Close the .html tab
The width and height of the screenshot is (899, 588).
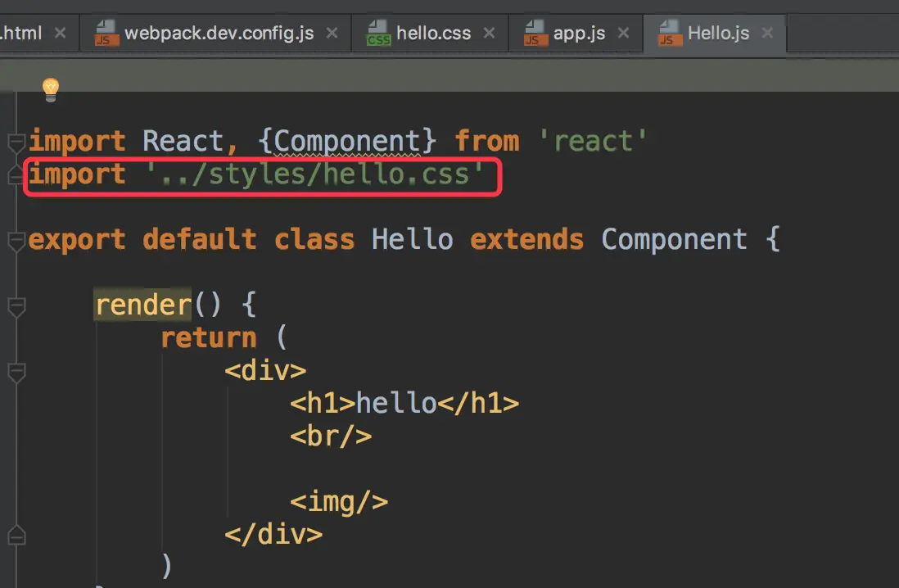point(61,34)
